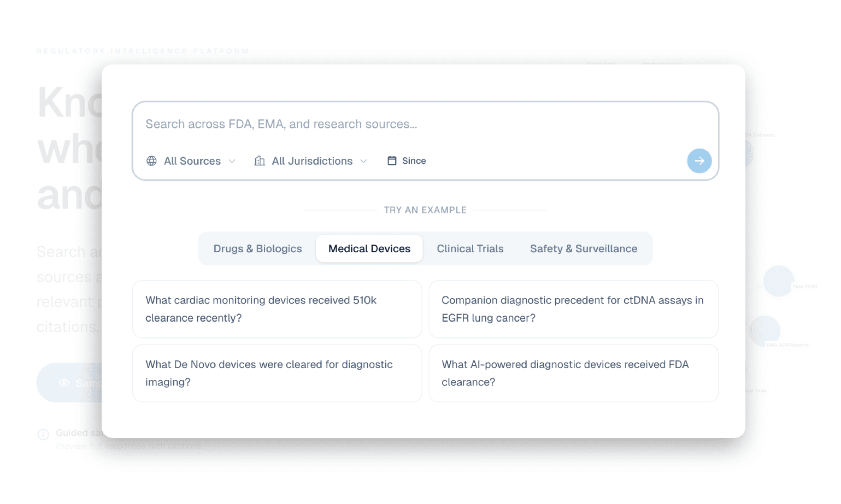Click the building icon beside All Jurisdictions
The image size is (841, 504).
click(x=260, y=161)
